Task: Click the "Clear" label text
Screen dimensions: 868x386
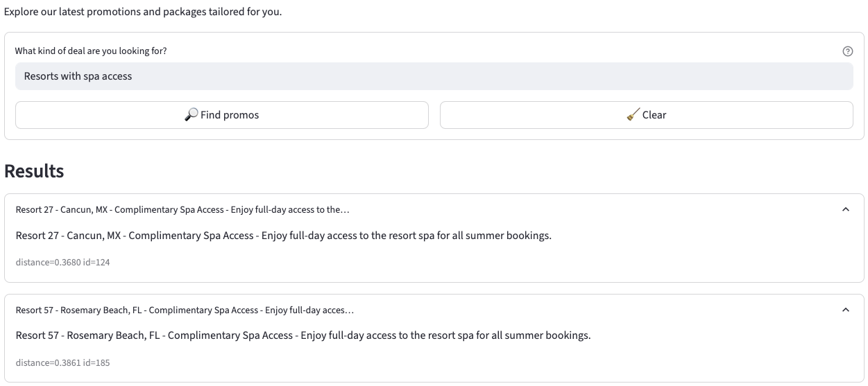Action: click(654, 115)
